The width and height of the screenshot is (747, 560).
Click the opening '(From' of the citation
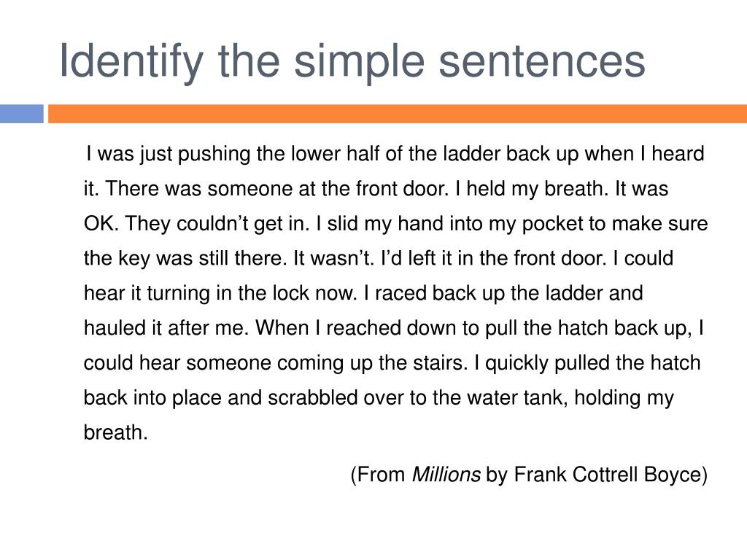click(378, 475)
